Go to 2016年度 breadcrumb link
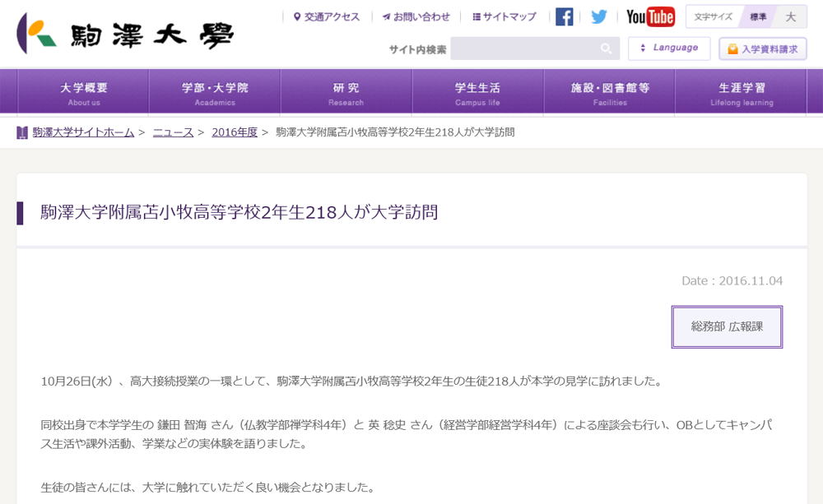823x504 pixels. pos(235,132)
